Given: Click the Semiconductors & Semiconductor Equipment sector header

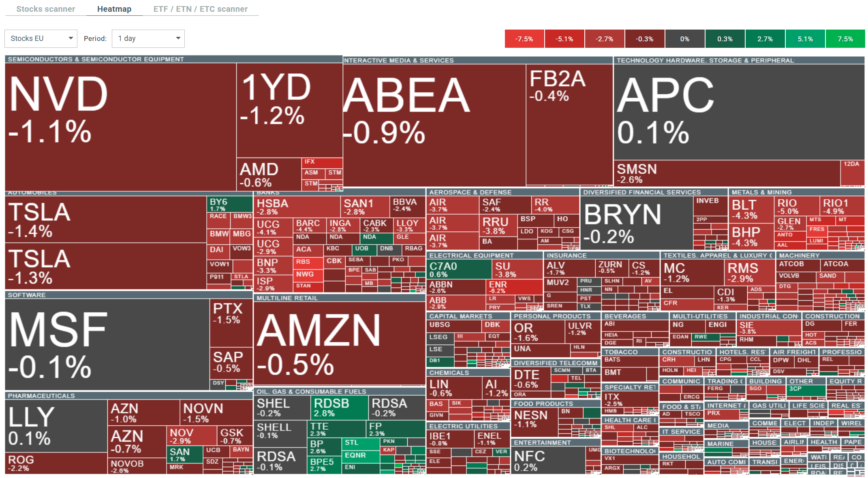Looking at the screenshot, I should tap(96, 59).
